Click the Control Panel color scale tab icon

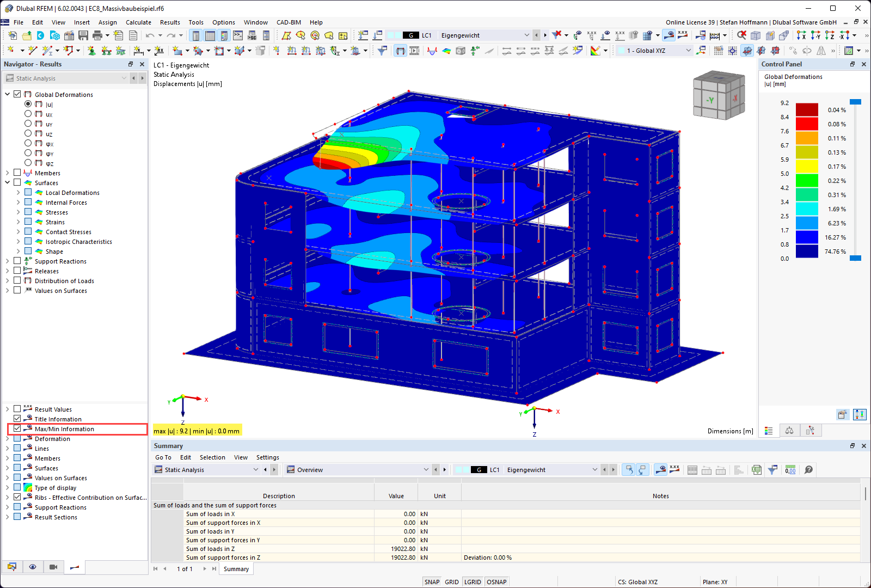(769, 431)
